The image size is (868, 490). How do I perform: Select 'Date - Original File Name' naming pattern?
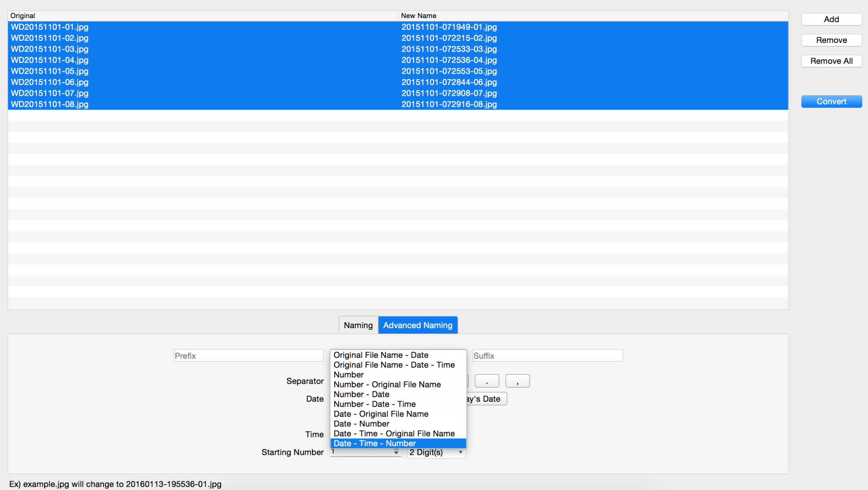pyautogui.click(x=381, y=414)
